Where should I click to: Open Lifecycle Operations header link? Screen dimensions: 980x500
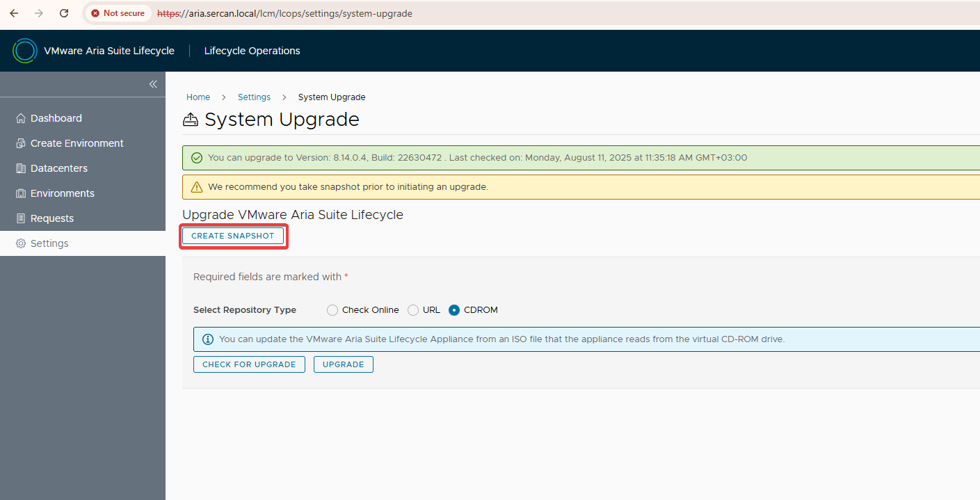click(252, 51)
